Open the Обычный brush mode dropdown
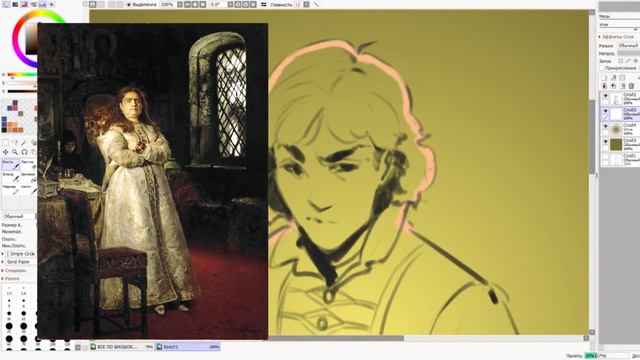 click(19, 216)
